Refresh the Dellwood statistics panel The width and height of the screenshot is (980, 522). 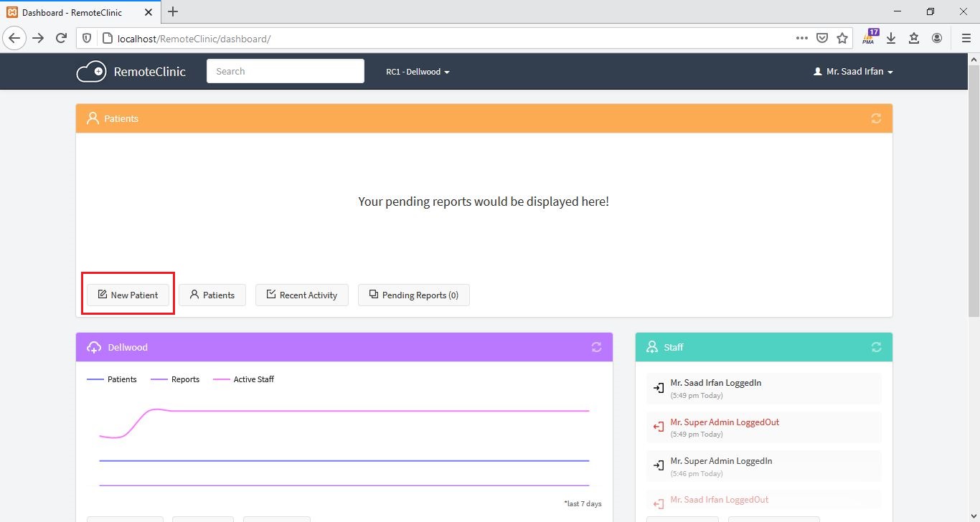coord(596,347)
